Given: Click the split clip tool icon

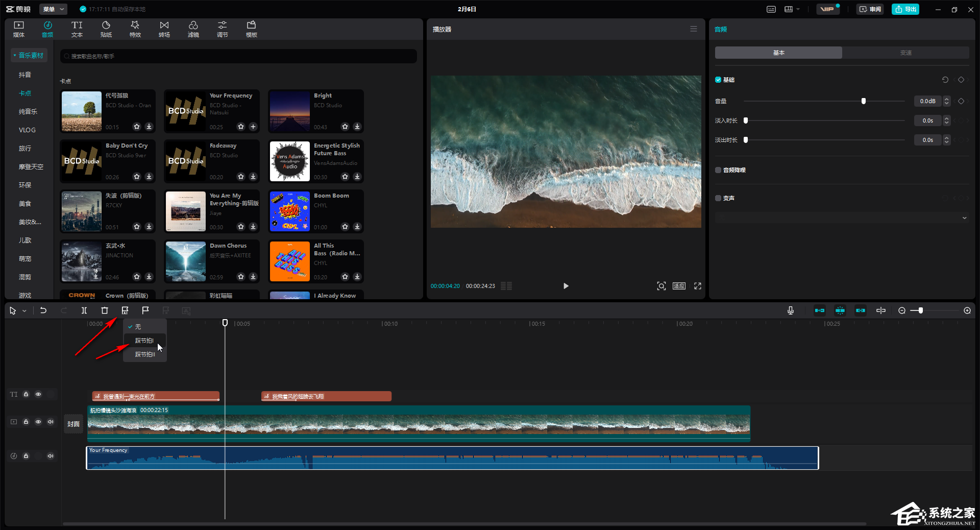Looking at the screenshot, I should (x=84, y=310).
